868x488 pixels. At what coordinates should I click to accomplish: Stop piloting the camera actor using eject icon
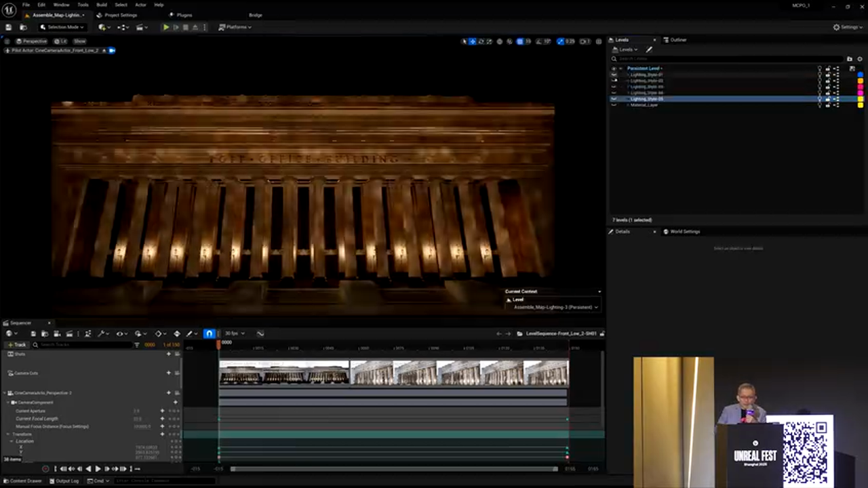tap(104, 50)
